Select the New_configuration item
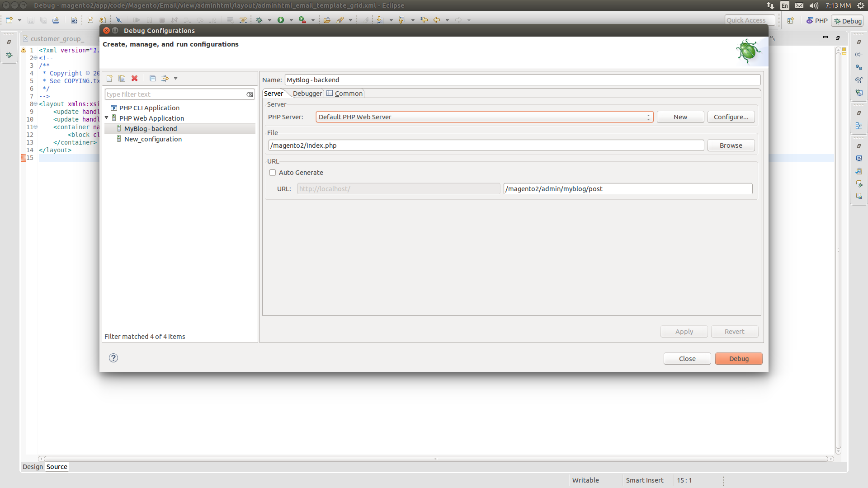This screenshot has width=868, height=488. point(153,139)
